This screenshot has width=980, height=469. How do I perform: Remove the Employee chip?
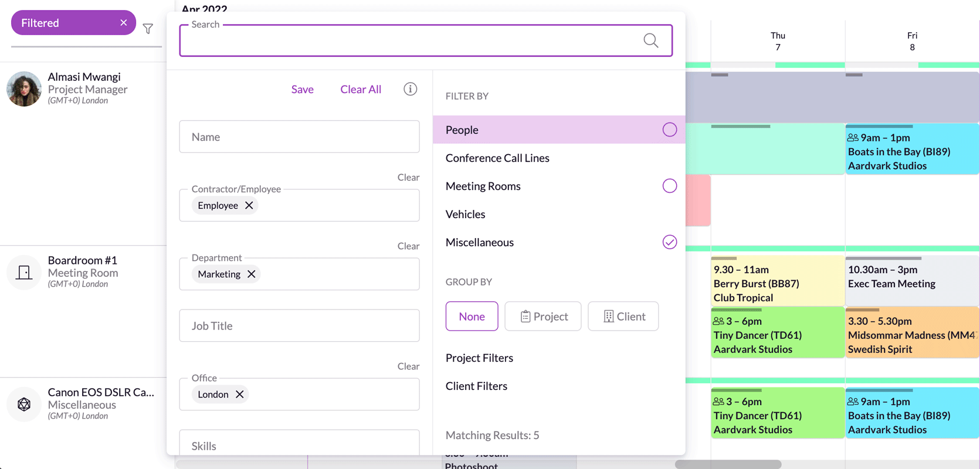pyautogui.click(x=249, y=205)
